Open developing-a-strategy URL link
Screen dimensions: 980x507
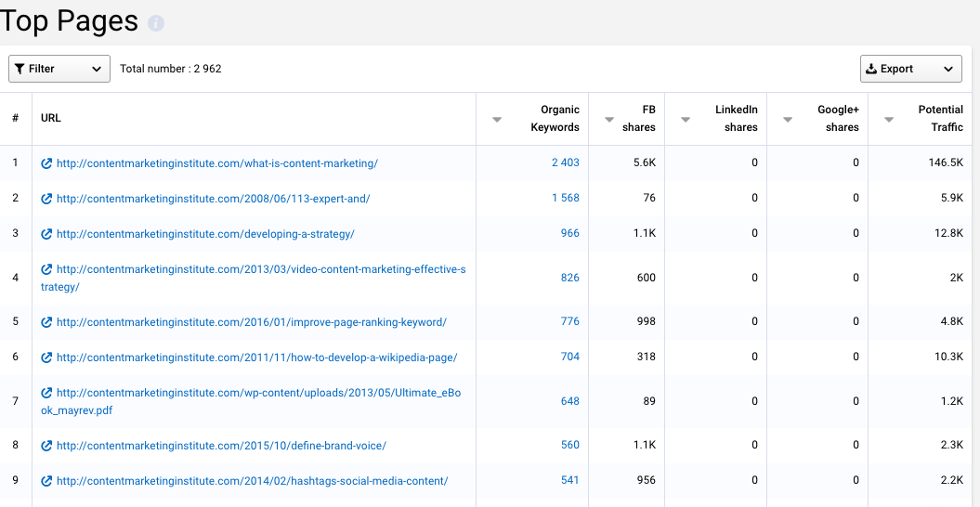pyautogui.click(x=205, y=234)
